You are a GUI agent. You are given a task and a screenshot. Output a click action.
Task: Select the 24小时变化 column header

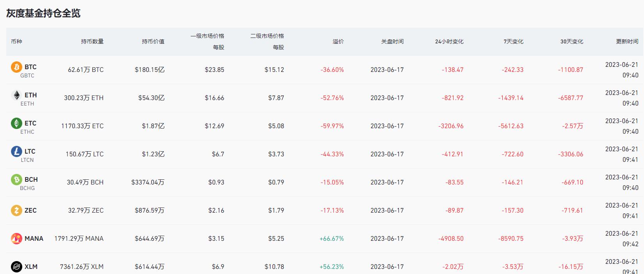pos(449,41)
